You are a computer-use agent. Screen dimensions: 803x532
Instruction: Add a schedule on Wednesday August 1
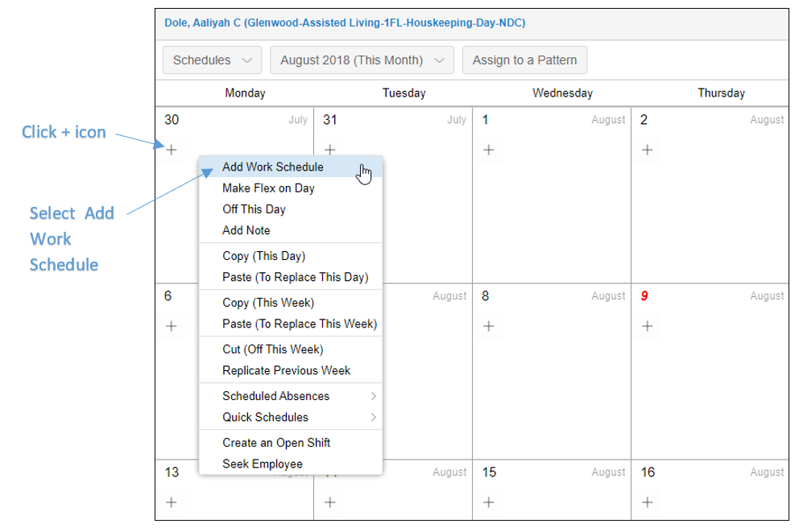(489, 150)
